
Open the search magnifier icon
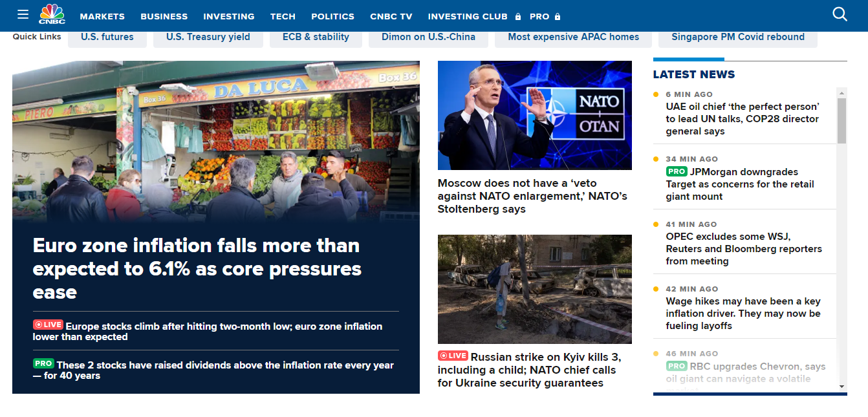(x=840, y=14)
